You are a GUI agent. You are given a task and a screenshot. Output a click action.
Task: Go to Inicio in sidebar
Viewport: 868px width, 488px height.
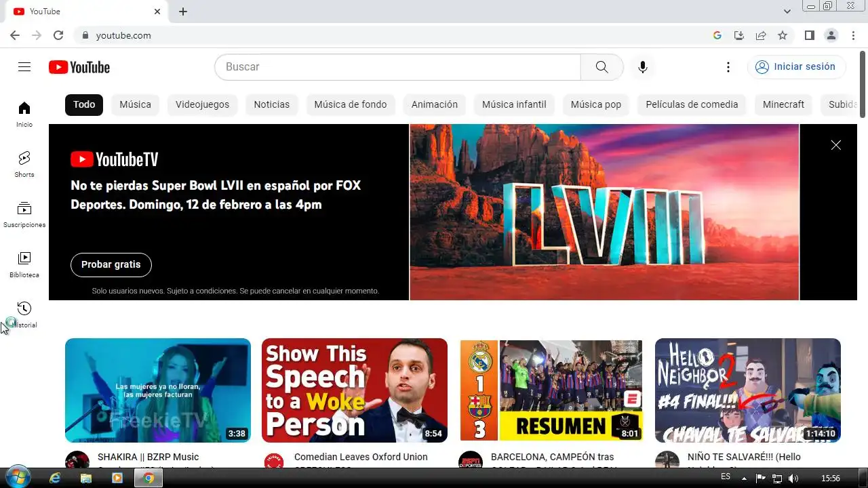pos(24,115)
